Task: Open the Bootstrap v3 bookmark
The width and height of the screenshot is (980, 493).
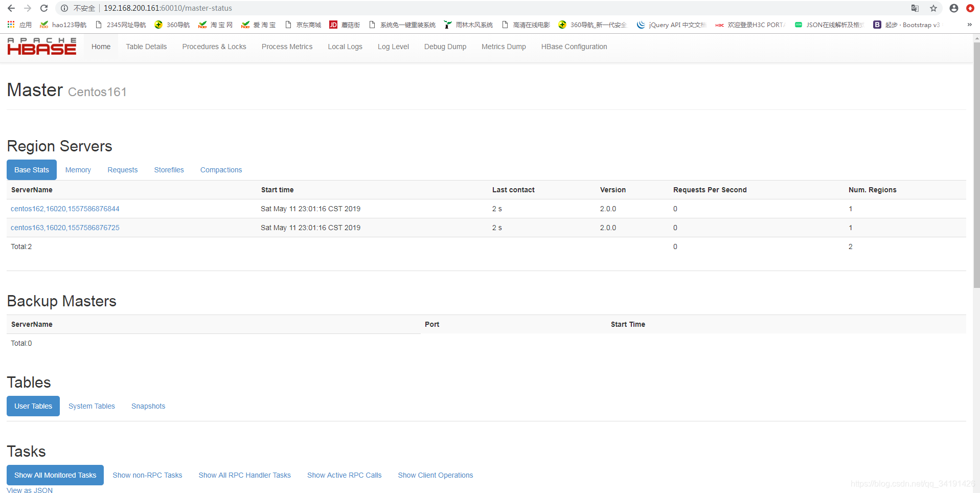Action: [x=906, y=25]
